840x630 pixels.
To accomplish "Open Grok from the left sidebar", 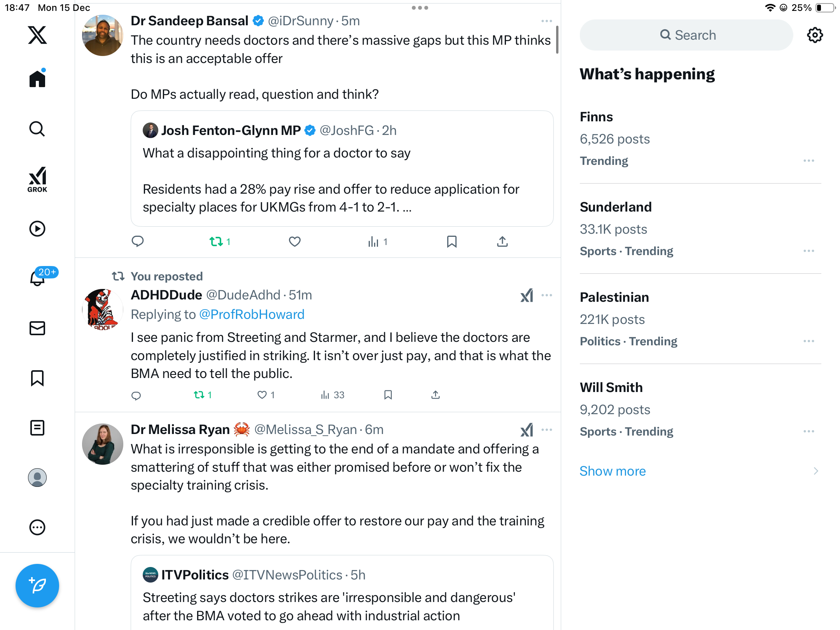I will pos(37,179).
